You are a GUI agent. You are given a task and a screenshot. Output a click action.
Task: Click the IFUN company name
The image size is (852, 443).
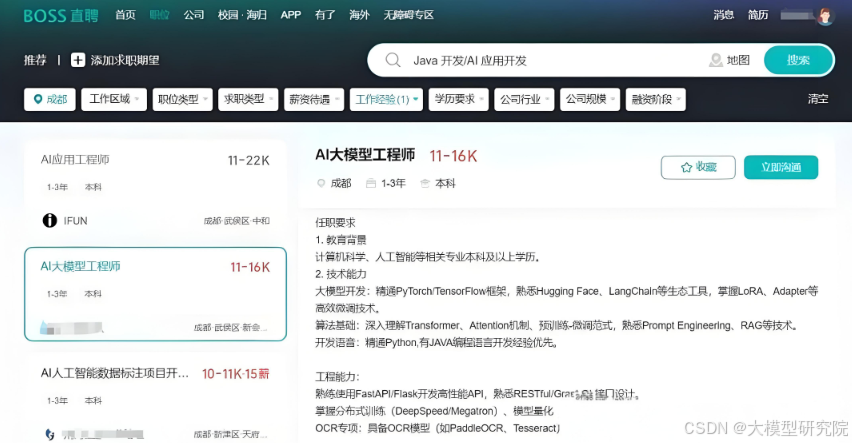(x=76, y=221)
